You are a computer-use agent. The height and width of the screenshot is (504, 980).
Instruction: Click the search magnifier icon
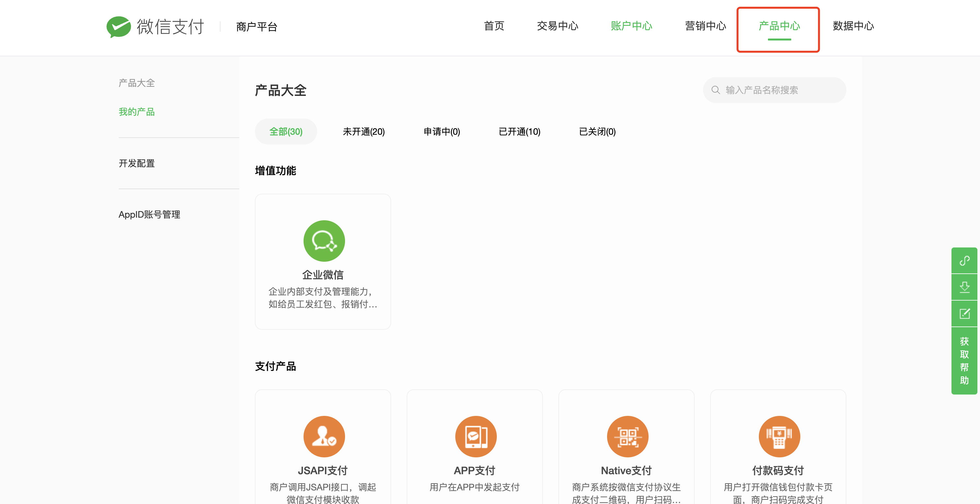[x=716, y=90]
